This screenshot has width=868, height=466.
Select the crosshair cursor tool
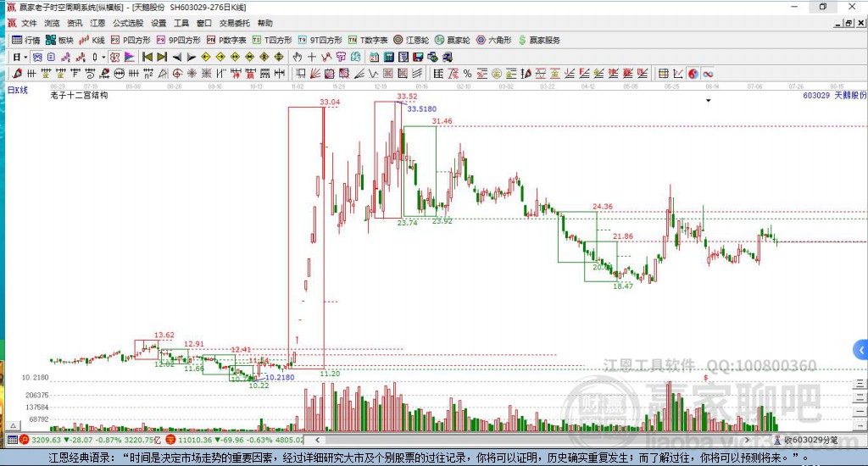pyautogui.click(x=312, y=57)
